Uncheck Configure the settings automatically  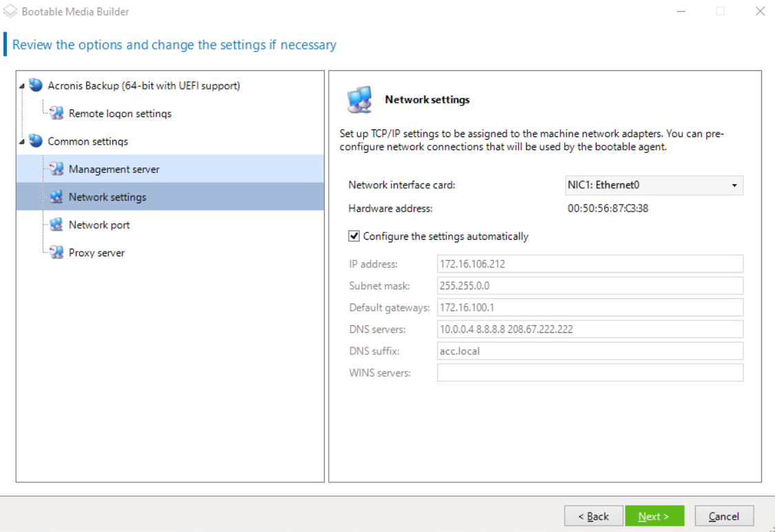pos(354,236)
